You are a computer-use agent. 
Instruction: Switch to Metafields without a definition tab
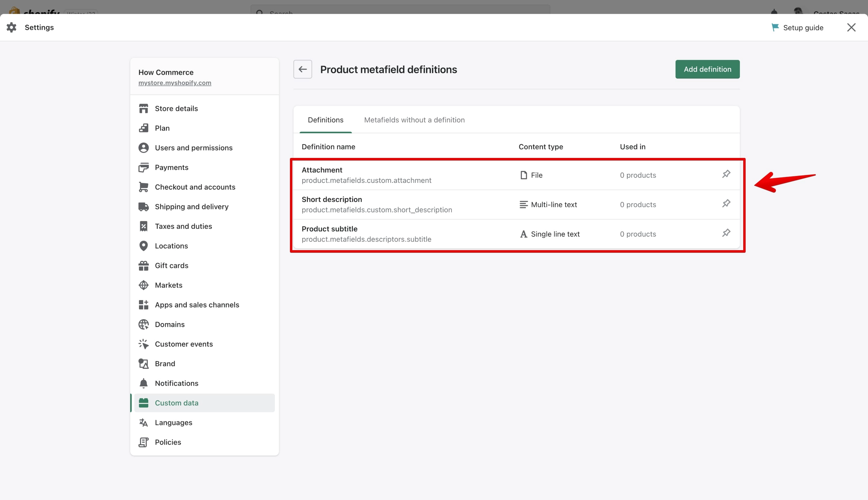[414, 120]
